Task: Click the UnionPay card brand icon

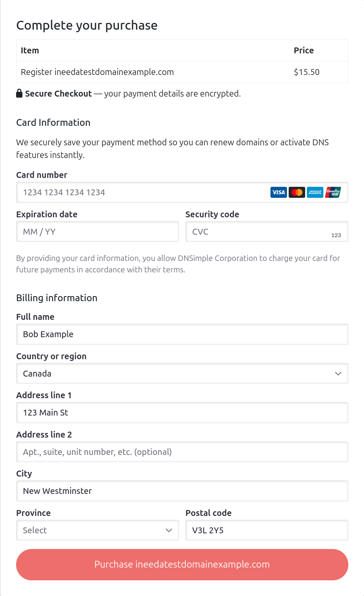Action: (333, 192)
